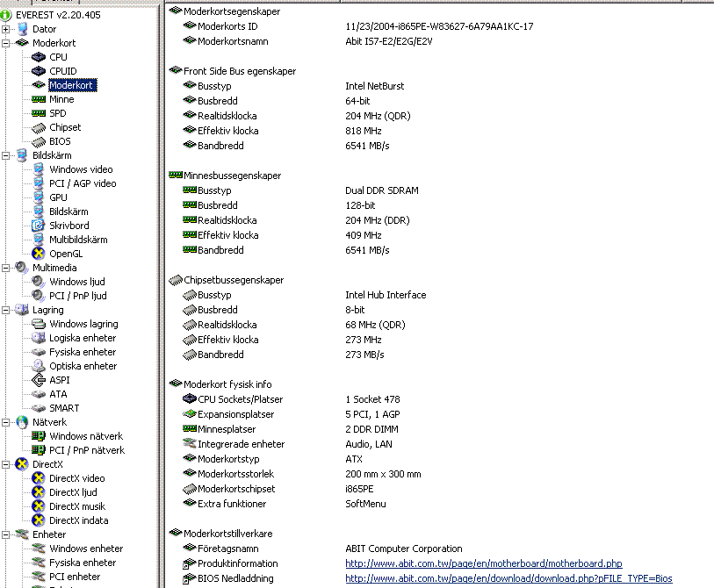Image resolution: width=714 pixels, height=588 pixels.
Task: Select DirectX ljud tree item
Action: coord(73,492)
